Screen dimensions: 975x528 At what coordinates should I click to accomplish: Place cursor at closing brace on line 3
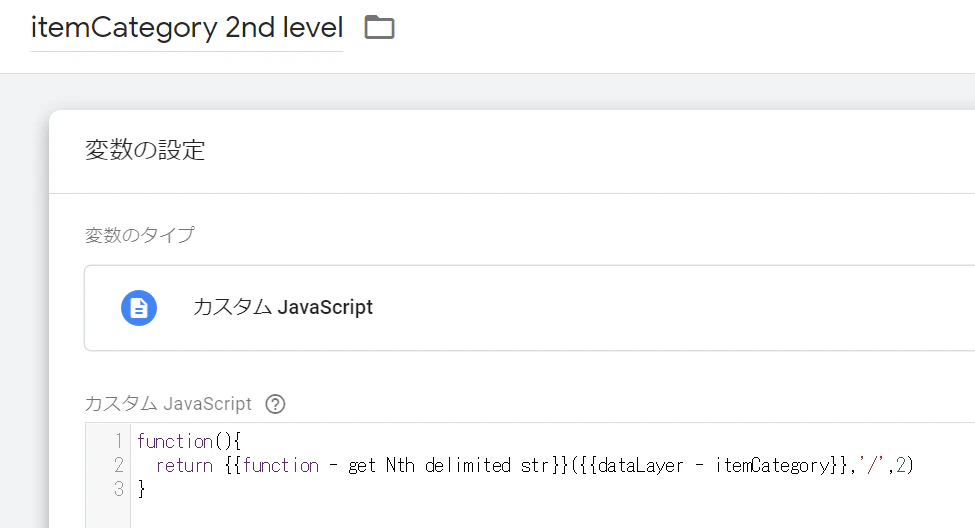click(x=141, y=489)
